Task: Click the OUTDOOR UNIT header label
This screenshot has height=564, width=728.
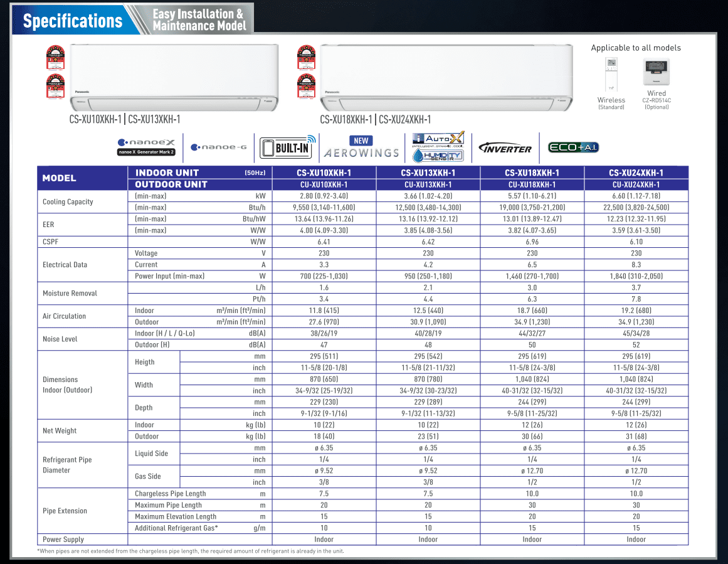Action: pos(171,184)
